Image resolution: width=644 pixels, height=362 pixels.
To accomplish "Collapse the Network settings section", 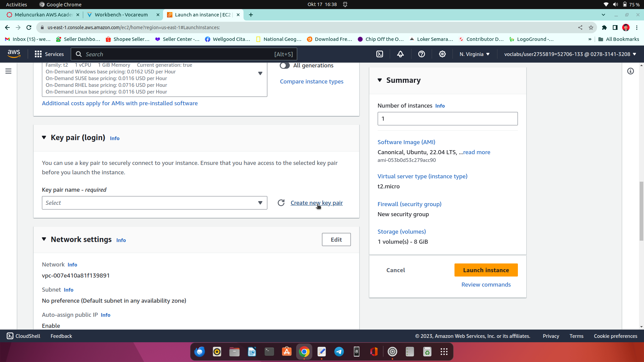I will pyautogui.click(x=44, y=239).
